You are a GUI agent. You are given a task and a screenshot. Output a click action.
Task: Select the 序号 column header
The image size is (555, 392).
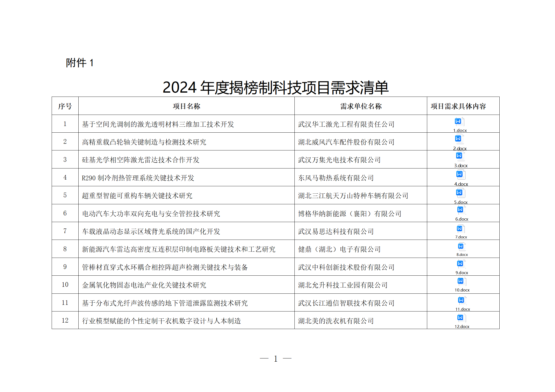coord(65,106)
